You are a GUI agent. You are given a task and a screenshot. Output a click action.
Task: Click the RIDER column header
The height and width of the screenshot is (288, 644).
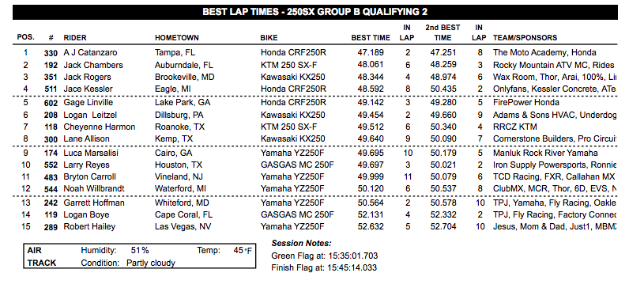click(x=75, y=37)
